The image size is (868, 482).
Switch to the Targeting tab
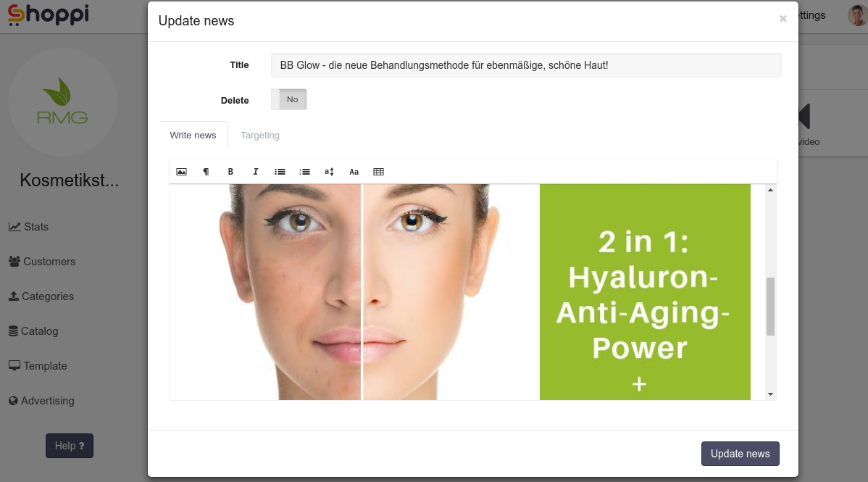click(x=260, y=136)
